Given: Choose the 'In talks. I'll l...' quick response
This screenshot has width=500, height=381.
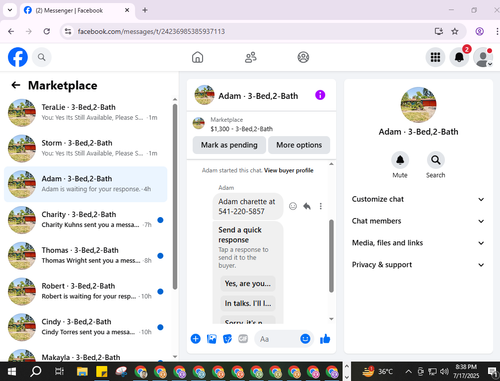Looking at the screenshot, I should coord(248,303).
